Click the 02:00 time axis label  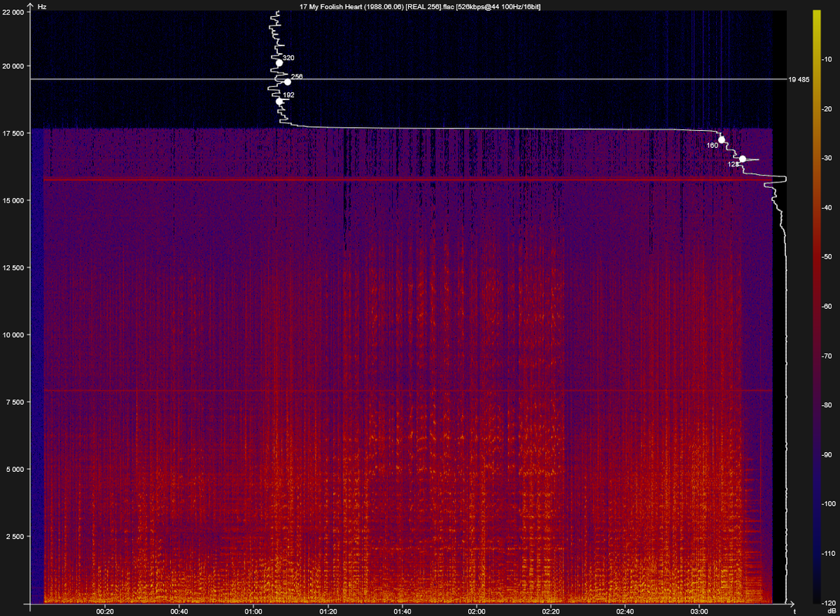pos(477,611)
